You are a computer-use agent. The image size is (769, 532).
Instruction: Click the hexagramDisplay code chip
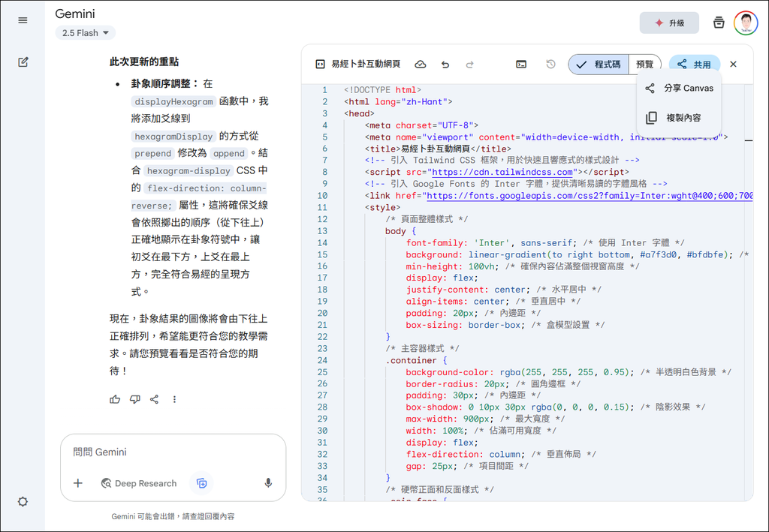pyautogui.click(x=173, y=136)
